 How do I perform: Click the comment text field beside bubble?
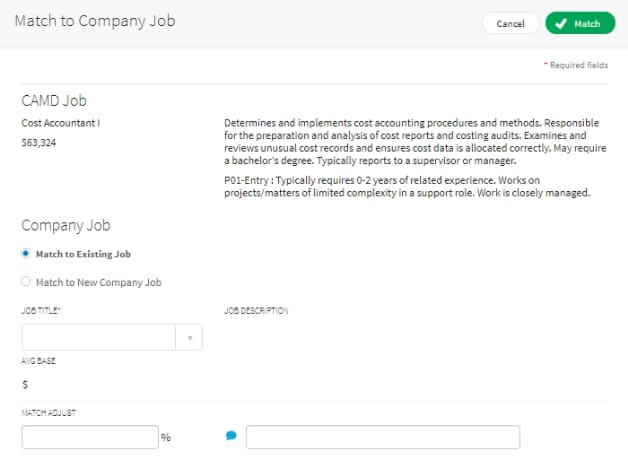(383, 437)
